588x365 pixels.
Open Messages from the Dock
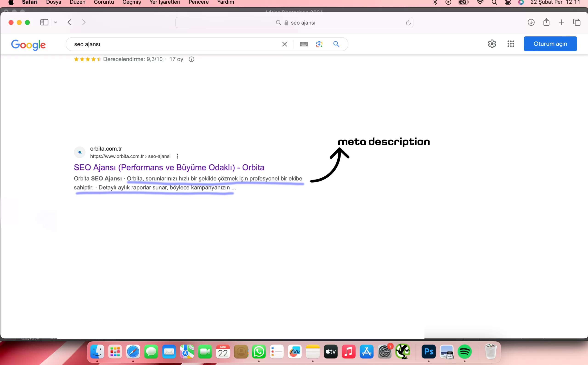pyautogui.click(x=151, y=352)
